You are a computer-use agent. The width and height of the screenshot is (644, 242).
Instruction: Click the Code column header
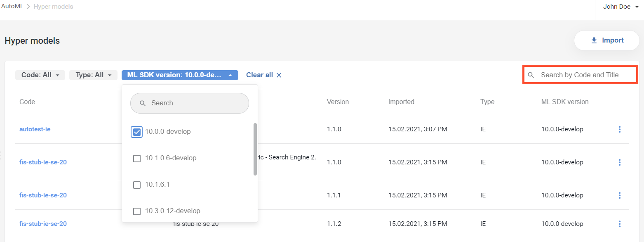[27, 102]
